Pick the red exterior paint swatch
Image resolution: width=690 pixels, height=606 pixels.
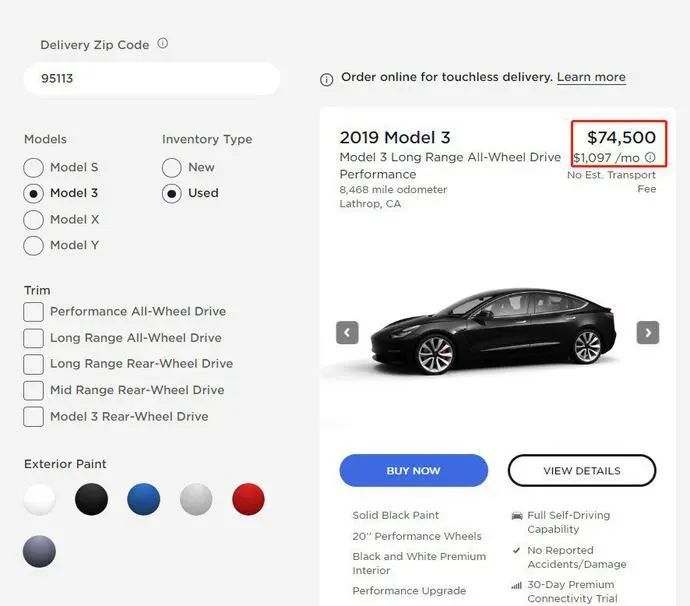click(x=248, y=499)
